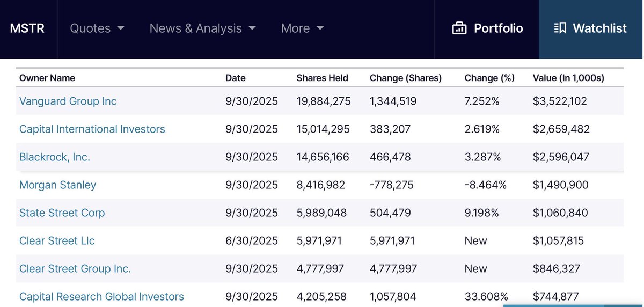Open the Portfolio briefcase icon

tap(459, 28)
